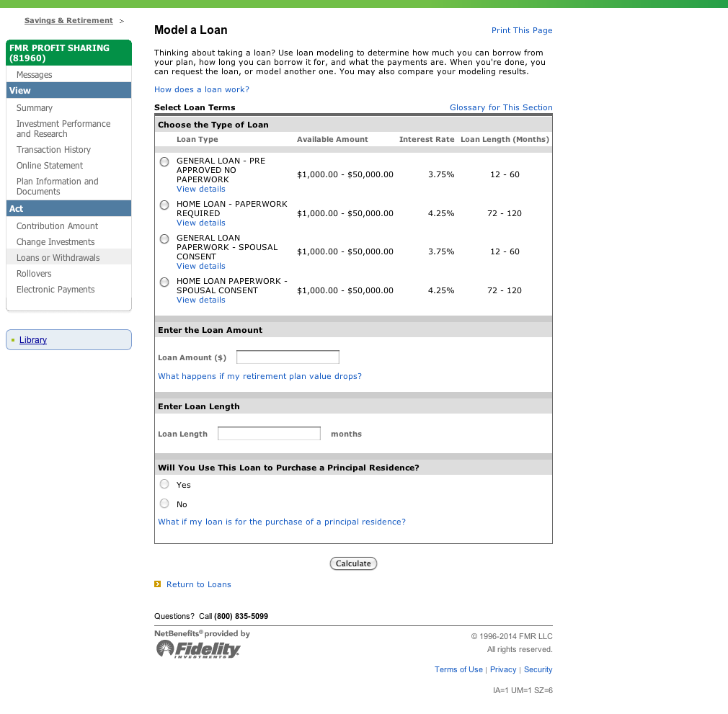Go to Contribution Amount in sidebar
This screenshot has height=714, width=728.
click(58, 226)
